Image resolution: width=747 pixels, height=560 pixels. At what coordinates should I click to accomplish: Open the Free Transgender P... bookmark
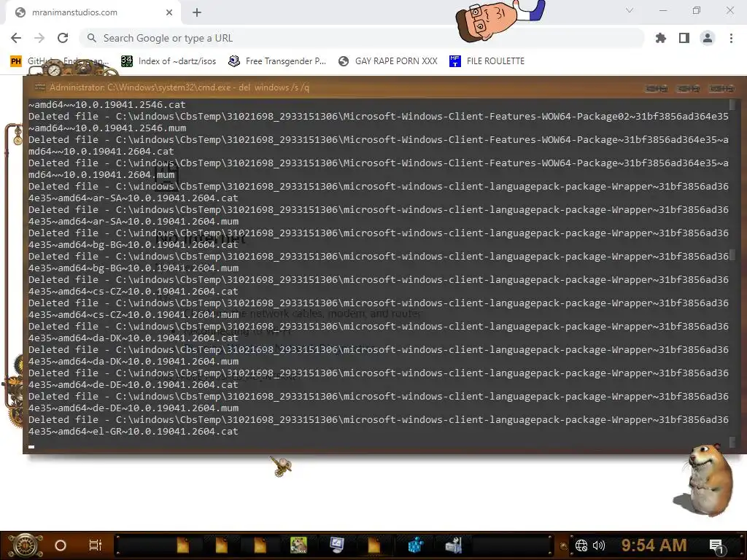(277, 61)
